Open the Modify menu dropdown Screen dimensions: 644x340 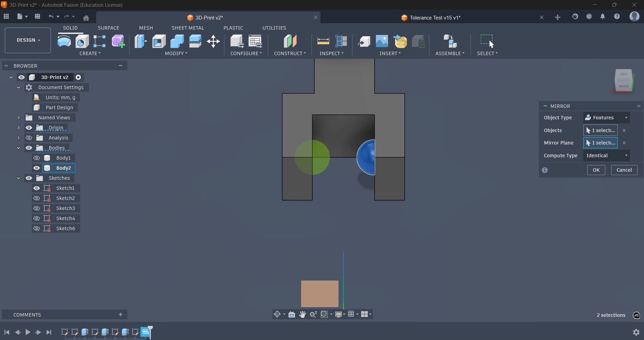pyautogui.click(x=176, y=53)
